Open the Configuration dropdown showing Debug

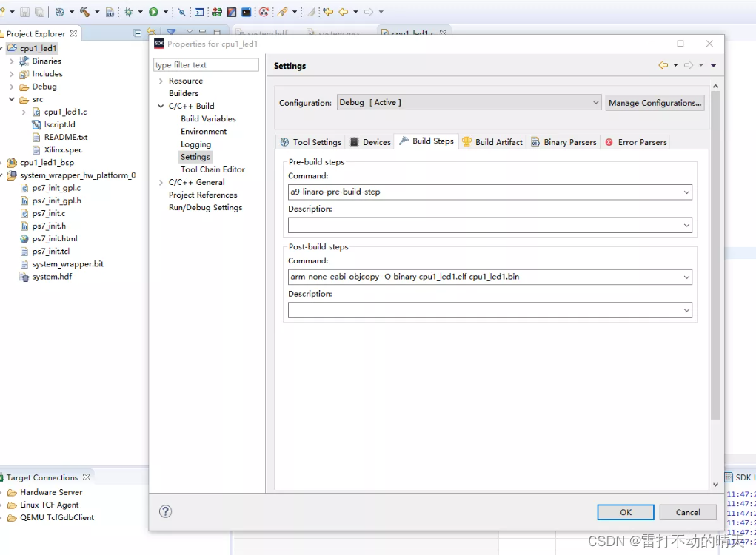tap(469, 103)
